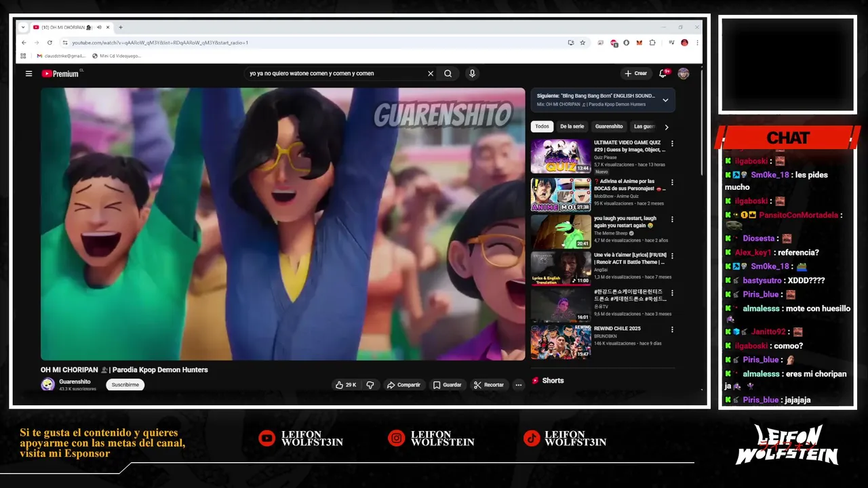Open REWIND CHILE 2025 thumbnail
This screenshot has height=488, width=868.
tap(561, 341)
